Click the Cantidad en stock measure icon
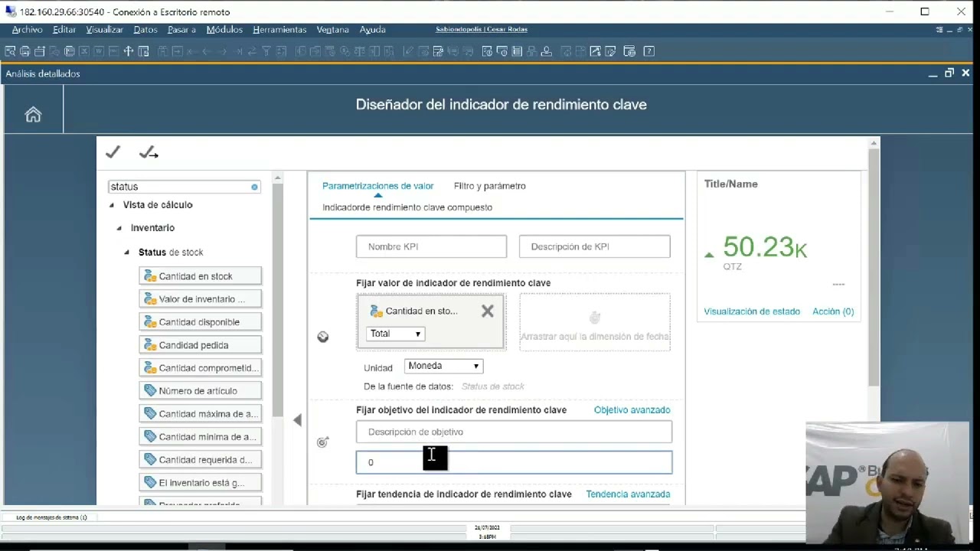The image size is (980, 551). (150, 276)
